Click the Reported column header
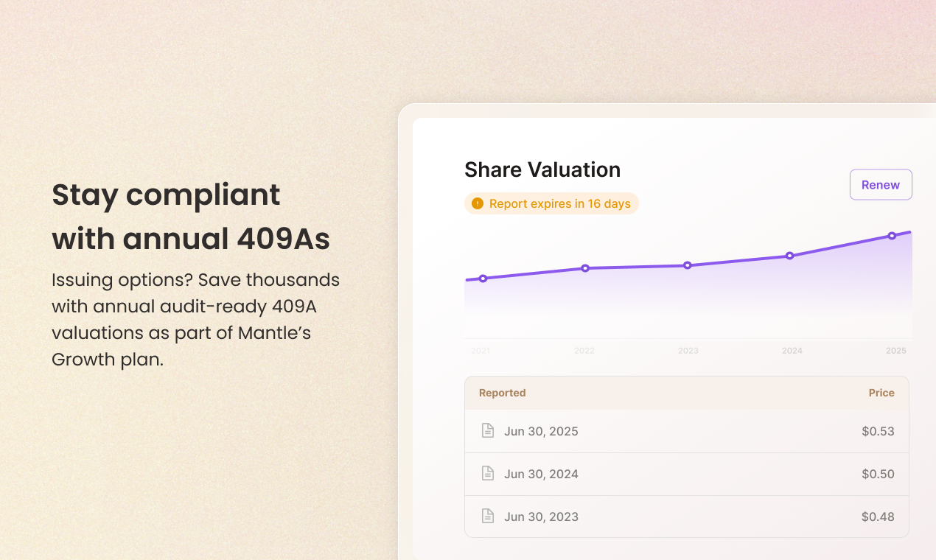 pyautogui.click(x=502, y=393)
